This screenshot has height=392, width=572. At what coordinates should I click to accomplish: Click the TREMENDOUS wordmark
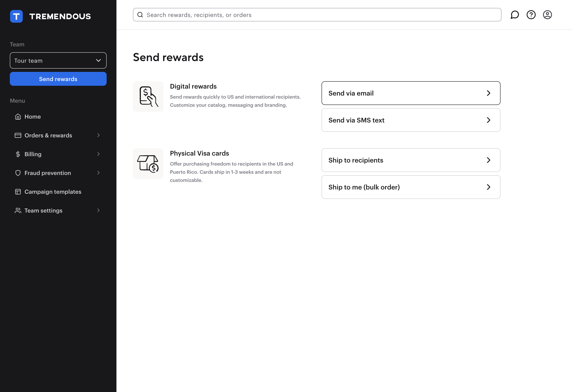click(60, 17)
